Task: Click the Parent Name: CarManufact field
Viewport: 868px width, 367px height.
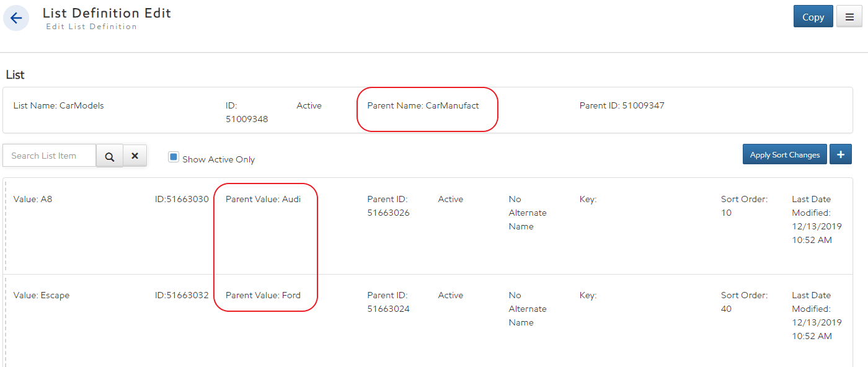Action: pos(423,106)
